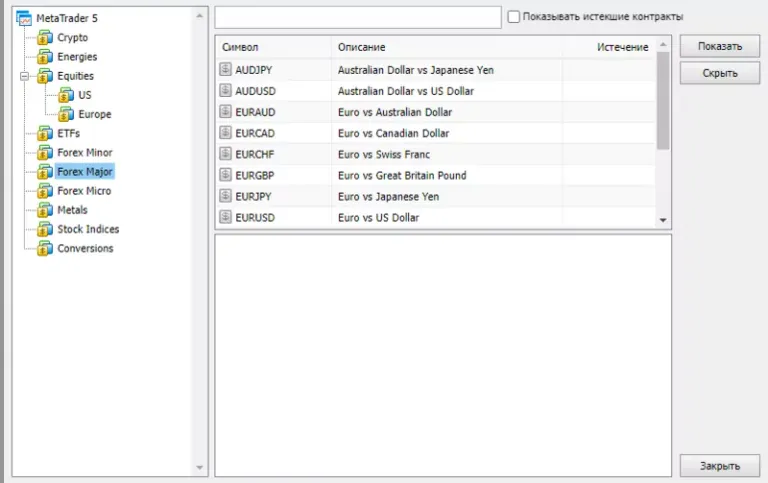
Task: Click the Stock Indices folder icon
Action: pos(45,229)
